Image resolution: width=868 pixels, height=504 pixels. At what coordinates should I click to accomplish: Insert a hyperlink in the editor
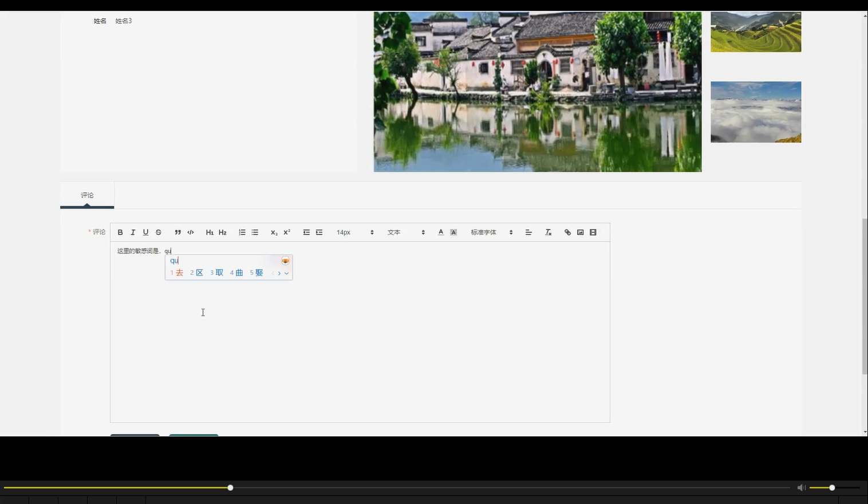(567, 232)
